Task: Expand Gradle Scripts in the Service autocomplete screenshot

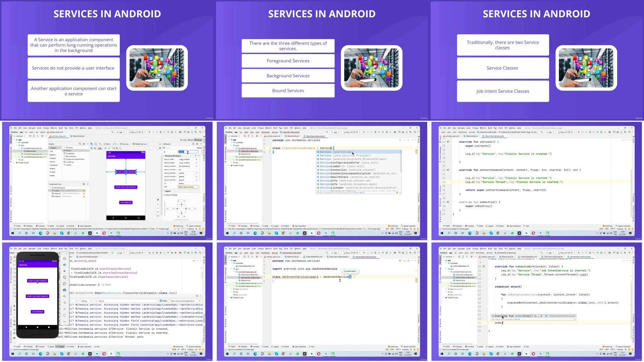Action: click(229, 165)
